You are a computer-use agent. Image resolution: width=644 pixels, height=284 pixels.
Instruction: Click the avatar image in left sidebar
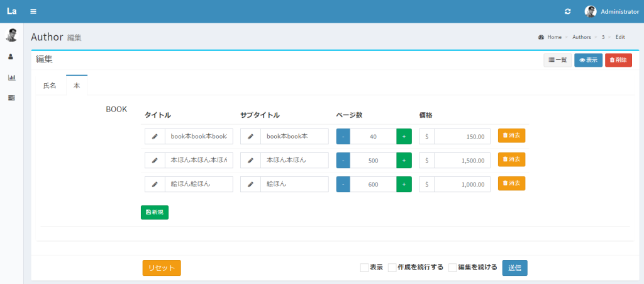pos(11,35)
